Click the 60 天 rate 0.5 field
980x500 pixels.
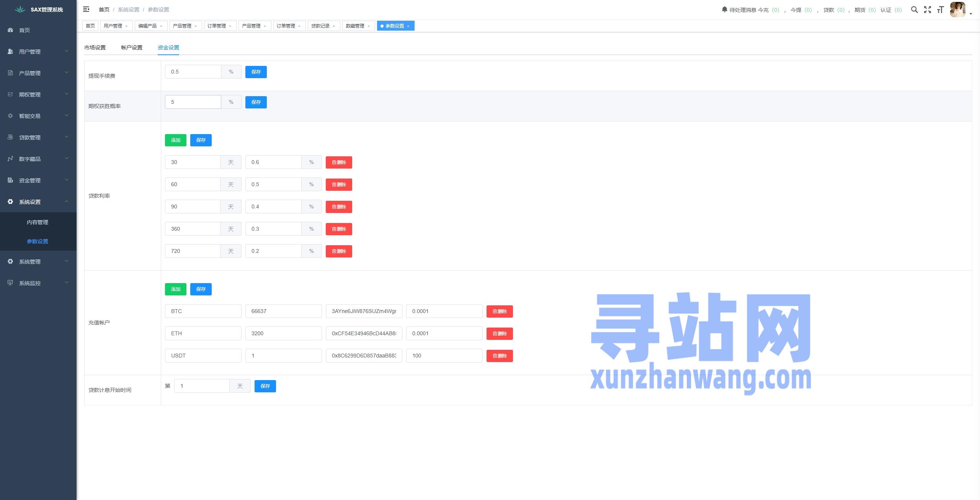click(273, 184)
